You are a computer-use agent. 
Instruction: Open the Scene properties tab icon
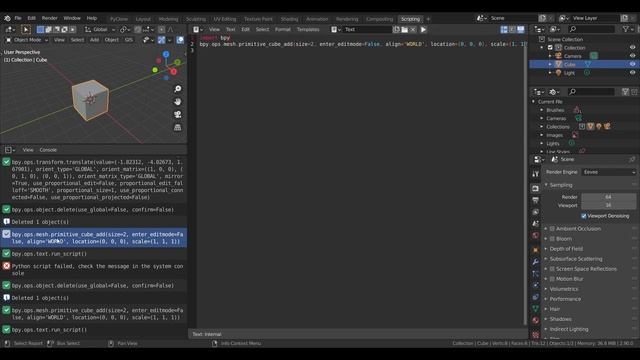tap(536, 224)
